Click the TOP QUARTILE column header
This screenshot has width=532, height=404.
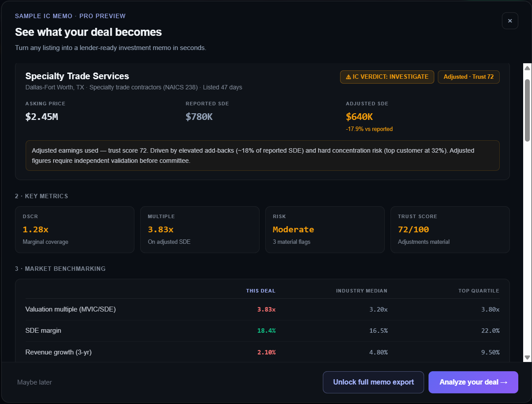pyautogui.click(x=479, y=291)
